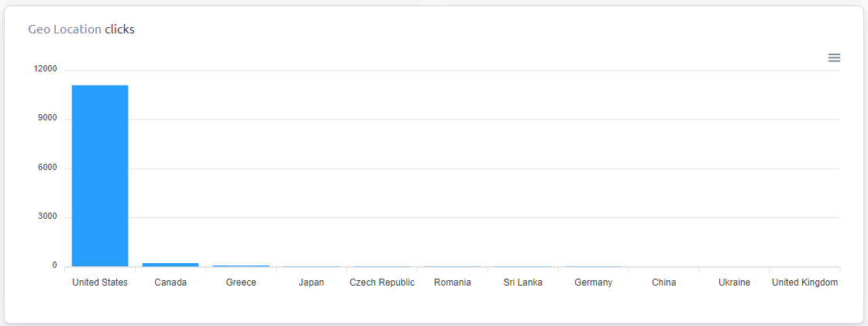Click the Romania category label
Viewport: 868px width, 326px height.
(x=453, y=283)
